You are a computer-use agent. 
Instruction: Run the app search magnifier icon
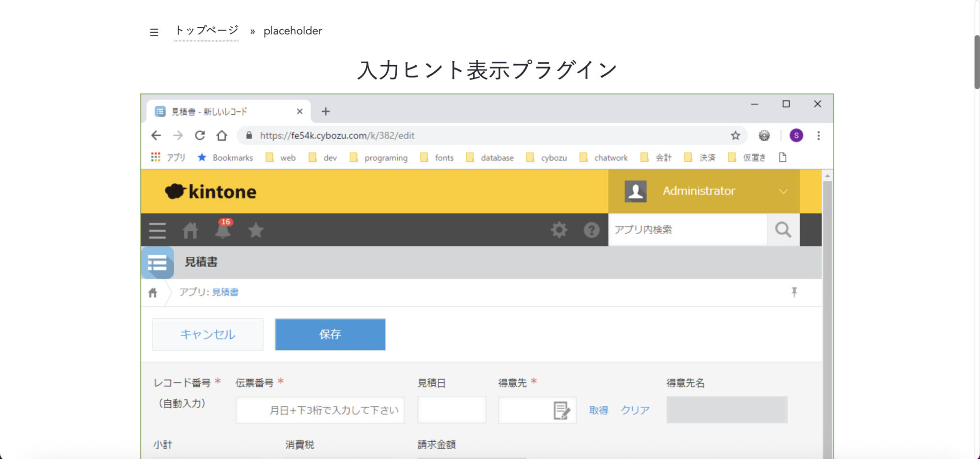click(783, 230)
